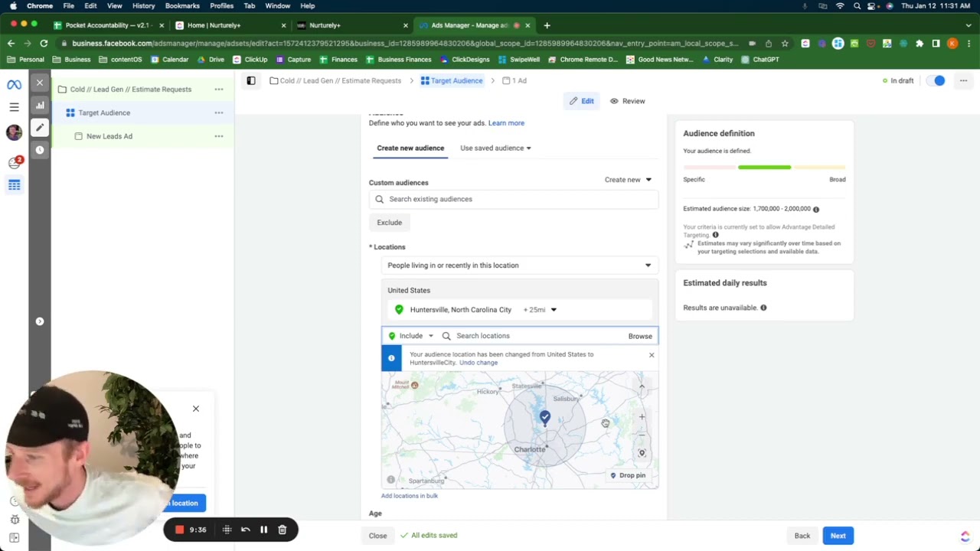Click the Next button

[838, 536]
